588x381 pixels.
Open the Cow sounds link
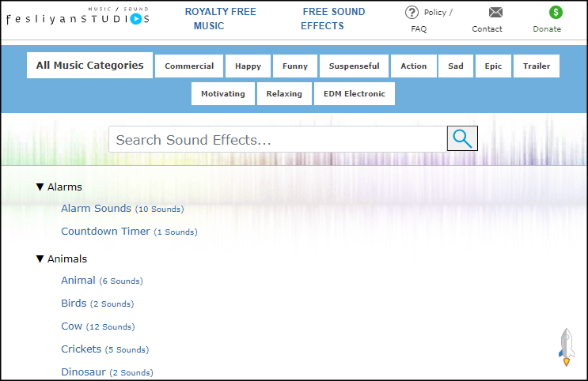[x=71, y=326]
